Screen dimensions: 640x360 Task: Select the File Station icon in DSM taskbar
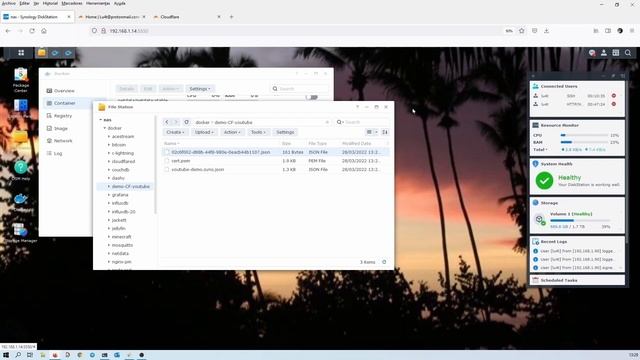point(42,53)
